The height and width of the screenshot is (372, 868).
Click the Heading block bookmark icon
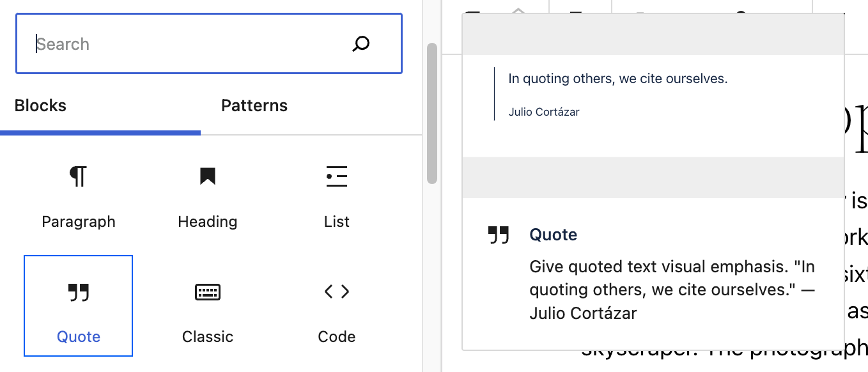[x=207, y=176]
